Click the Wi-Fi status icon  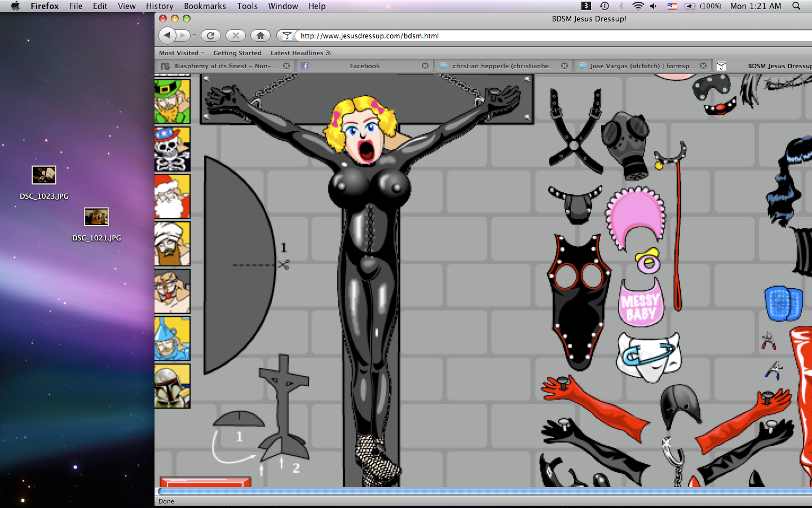pyautogui.click(x=638, y=6)
